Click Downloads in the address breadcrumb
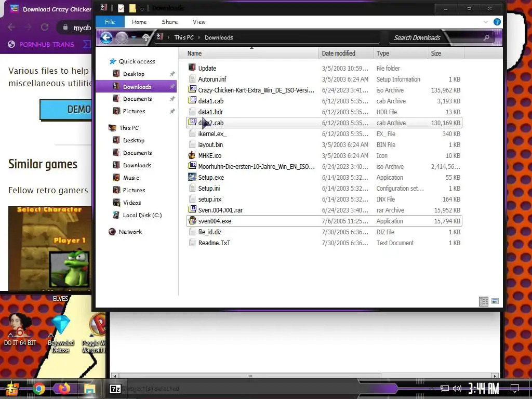The height and width of the screenshot is (399, 532). (219, 37)
